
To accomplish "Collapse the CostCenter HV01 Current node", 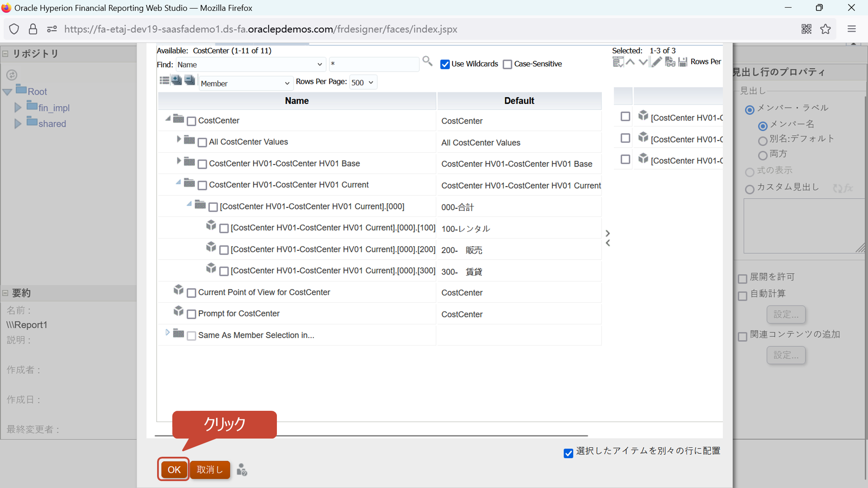I will tap(178, 182).
